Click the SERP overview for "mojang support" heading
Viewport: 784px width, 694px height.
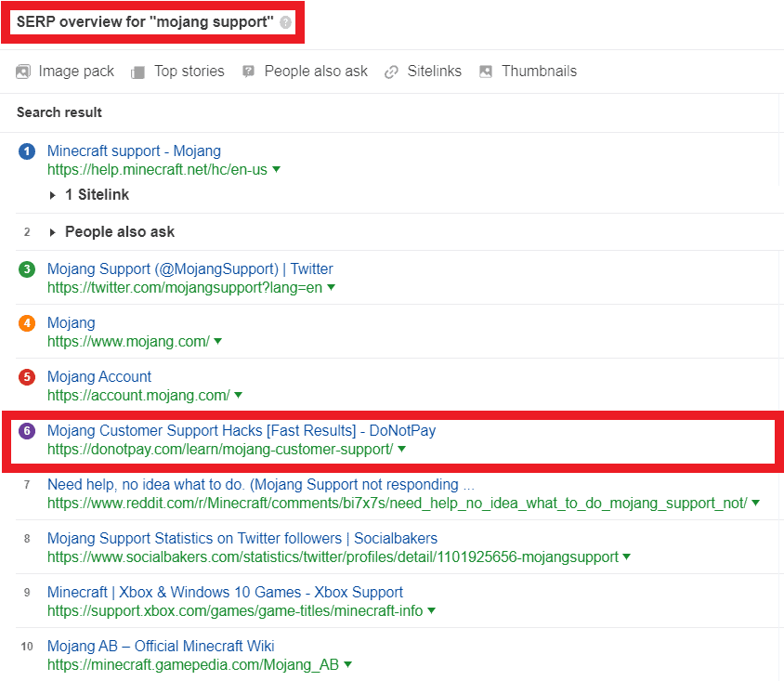145,22
